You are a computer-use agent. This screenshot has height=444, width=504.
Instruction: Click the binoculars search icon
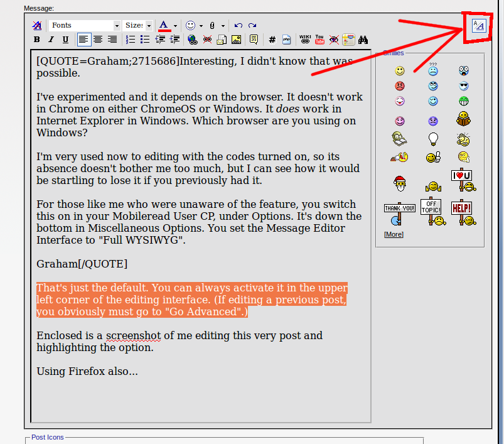coord(363,40)
